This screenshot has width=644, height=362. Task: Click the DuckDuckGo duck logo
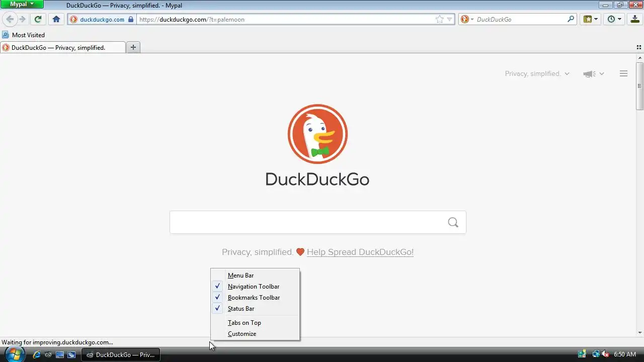(317, 134)
